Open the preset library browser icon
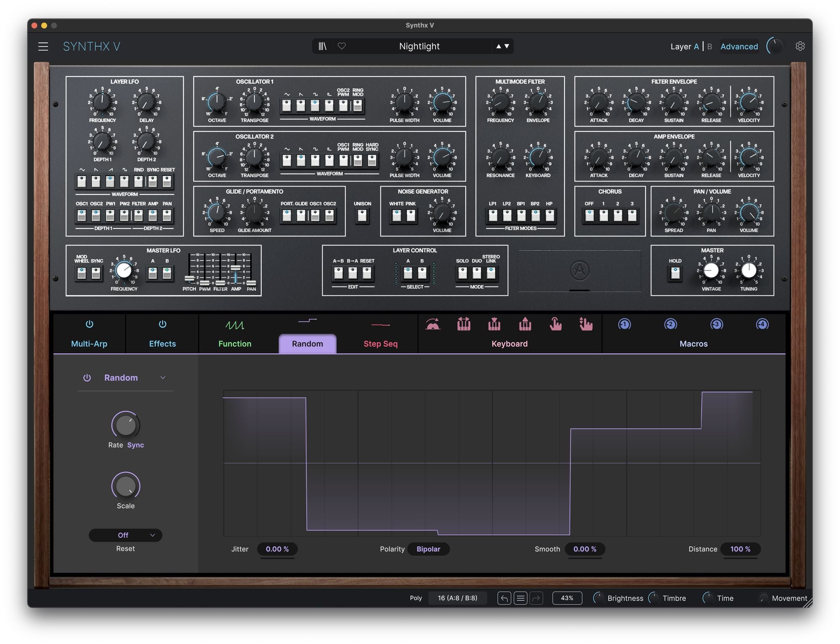This screenshot has height=644, width=840. coord(322,46)
